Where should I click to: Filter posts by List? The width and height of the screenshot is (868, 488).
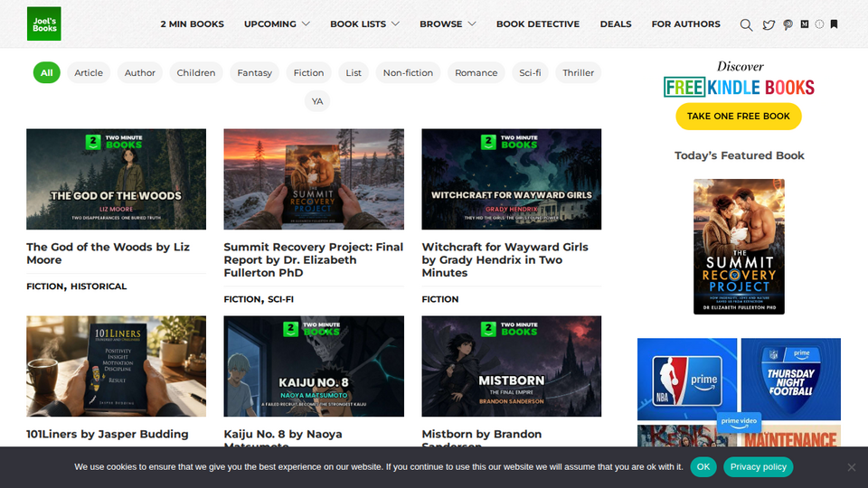coord(354,72)
